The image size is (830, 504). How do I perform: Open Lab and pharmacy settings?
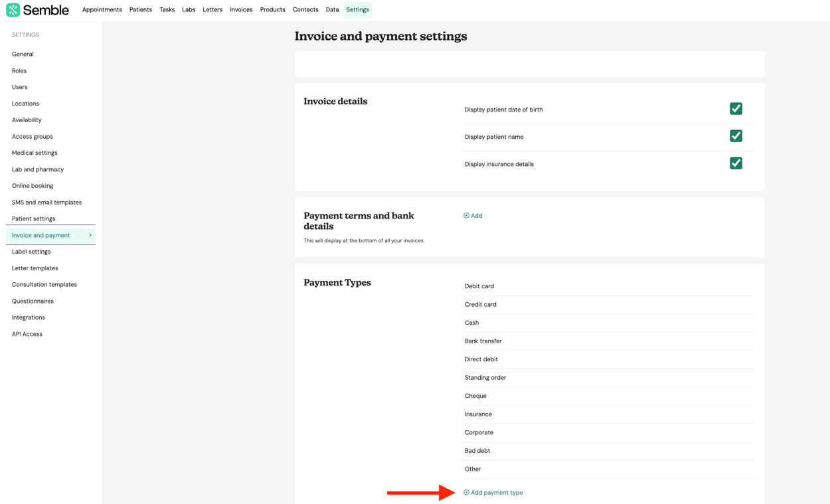38,169
